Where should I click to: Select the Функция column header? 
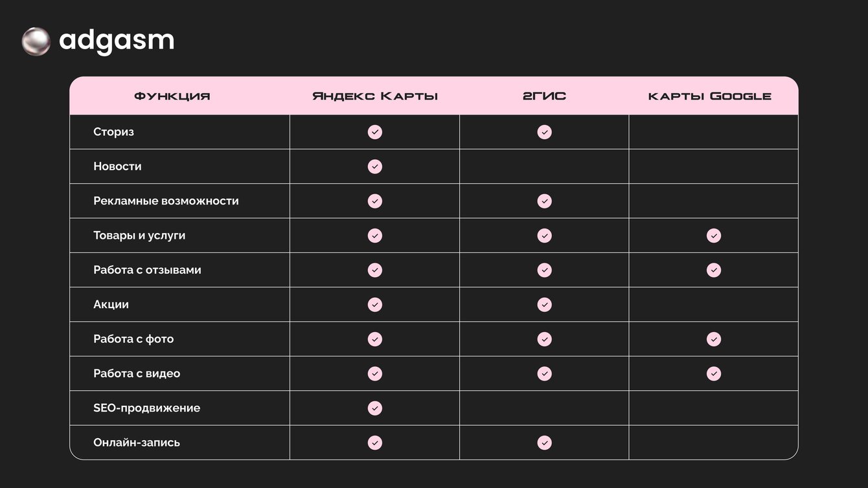click(172, 96)
